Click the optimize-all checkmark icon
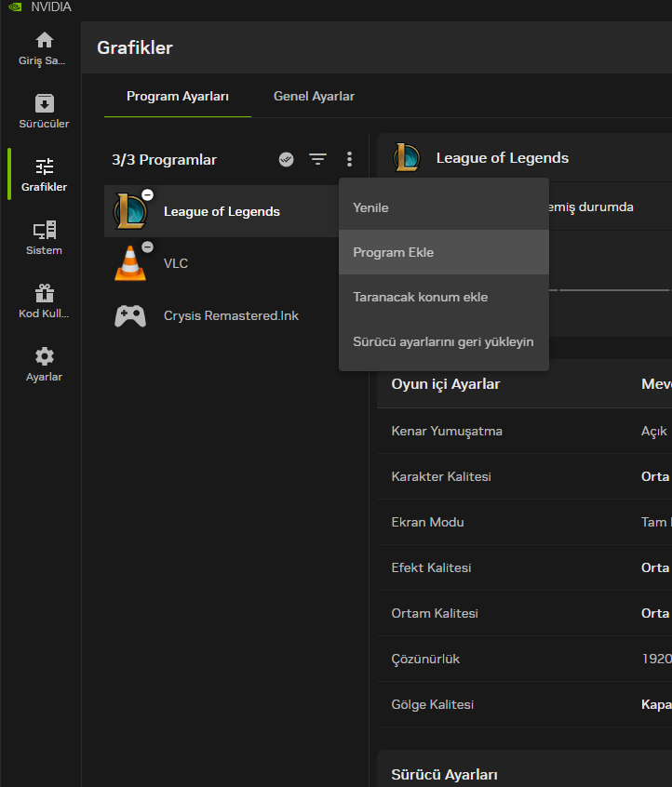 coord(287,160)
